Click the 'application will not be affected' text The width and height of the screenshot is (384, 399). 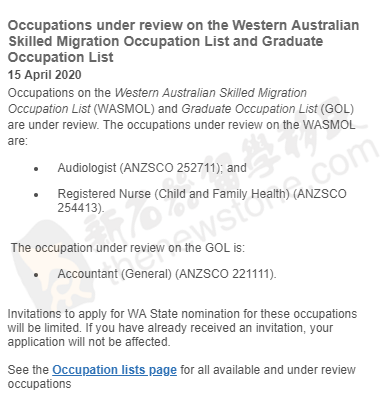(89, 342)
